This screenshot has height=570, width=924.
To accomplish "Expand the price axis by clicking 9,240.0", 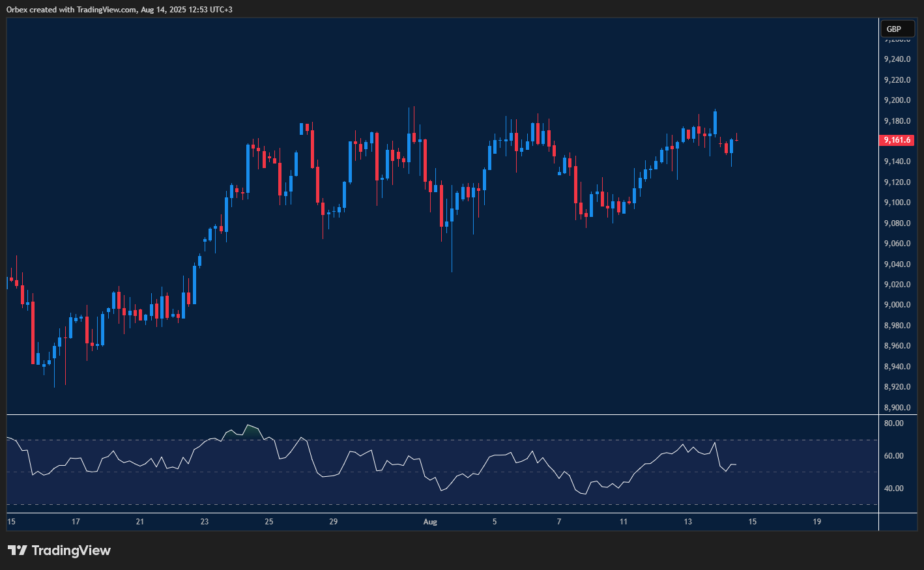I will pyautogui.click(x=897, y=59).
